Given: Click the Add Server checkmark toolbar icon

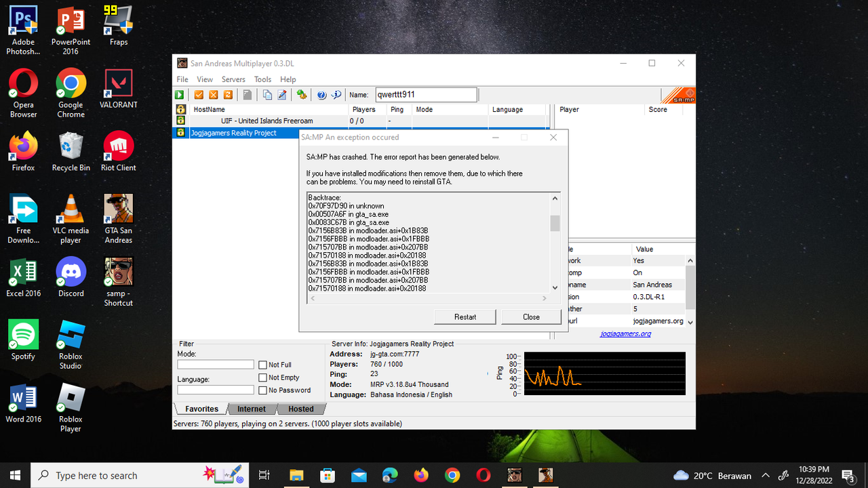Looking at the screenshot, I should 199,96.
